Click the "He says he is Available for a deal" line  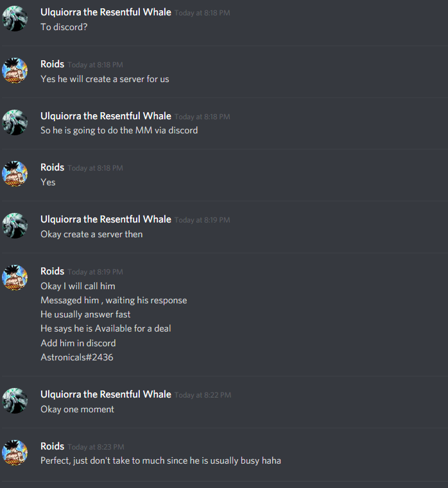(106, 329)
